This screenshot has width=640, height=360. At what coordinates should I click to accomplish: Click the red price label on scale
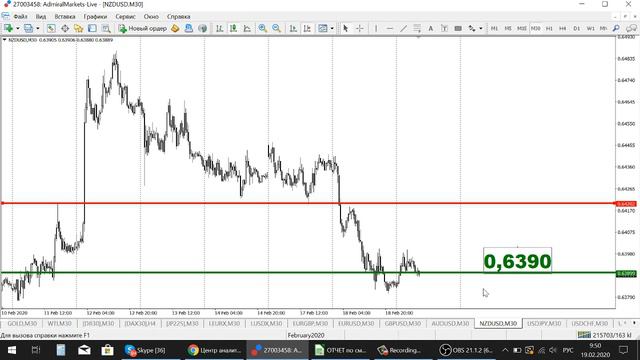[626, 204]
